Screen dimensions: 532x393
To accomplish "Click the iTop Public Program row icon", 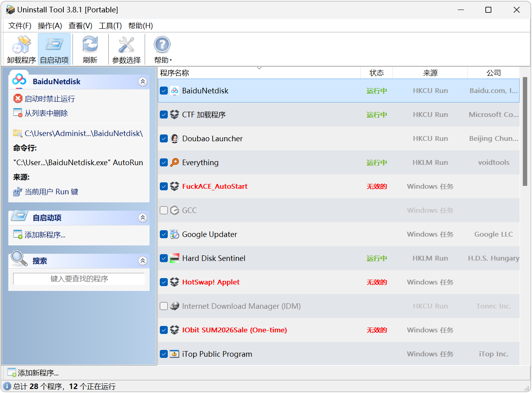I will (175, 354).
